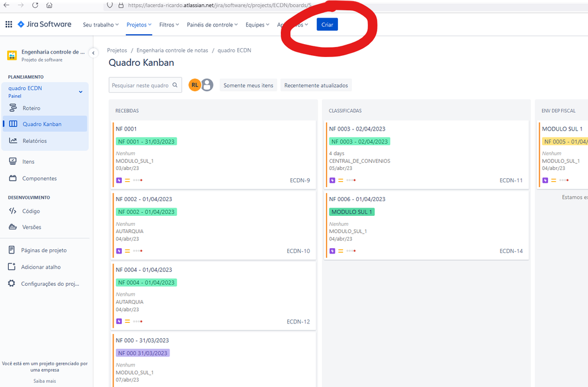The image size is (588, 387).
Task: Click issue type icon on ECDN-10
Action: pos(119,251)
